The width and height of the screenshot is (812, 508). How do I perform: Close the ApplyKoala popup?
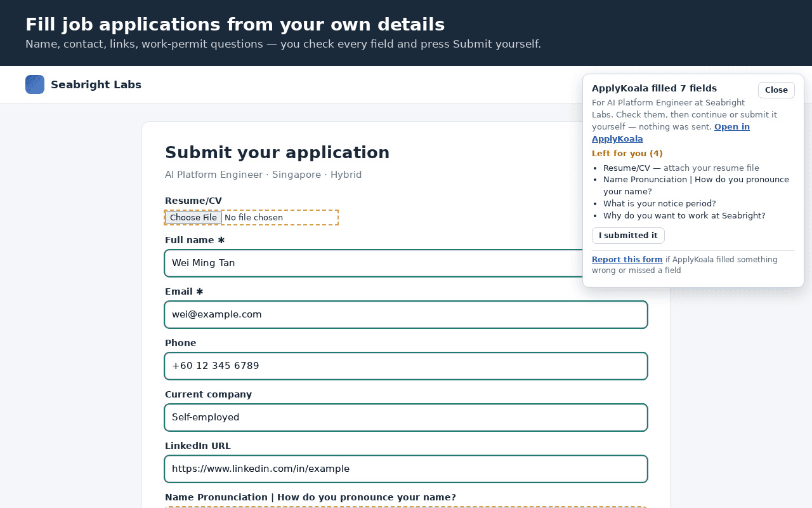[776, 90]
